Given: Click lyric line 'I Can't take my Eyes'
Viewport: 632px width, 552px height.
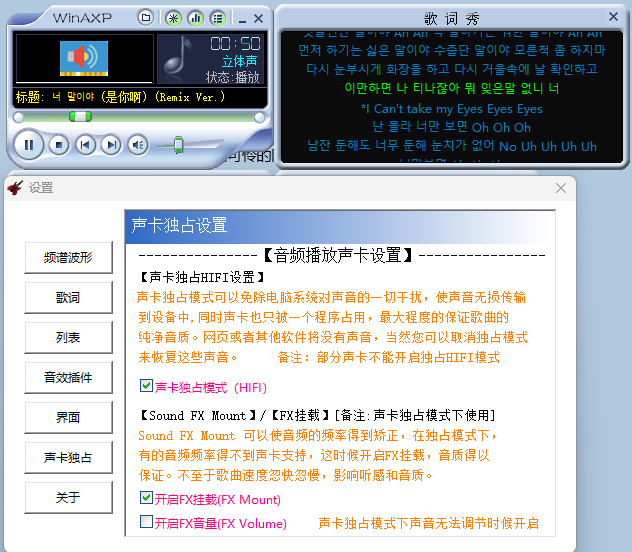Looking at the screenshot, I should point(452,109).
